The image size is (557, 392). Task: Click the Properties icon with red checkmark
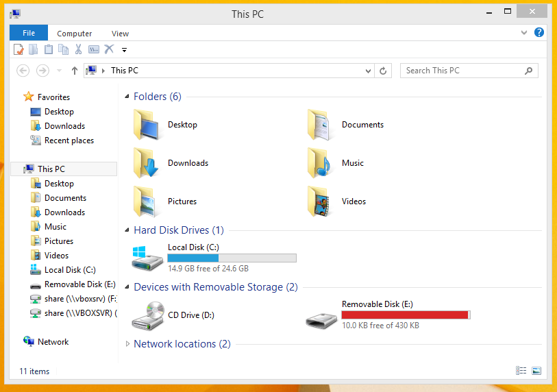[18, 49]
